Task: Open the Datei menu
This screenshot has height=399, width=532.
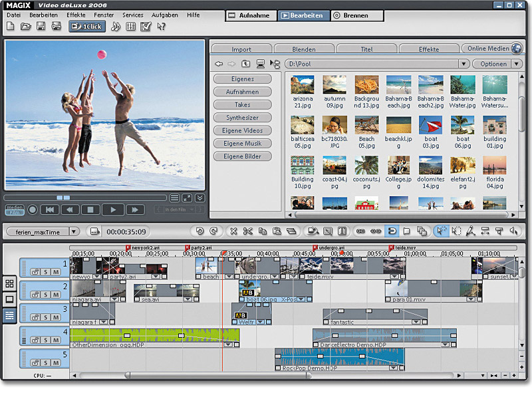Action: 13,15
